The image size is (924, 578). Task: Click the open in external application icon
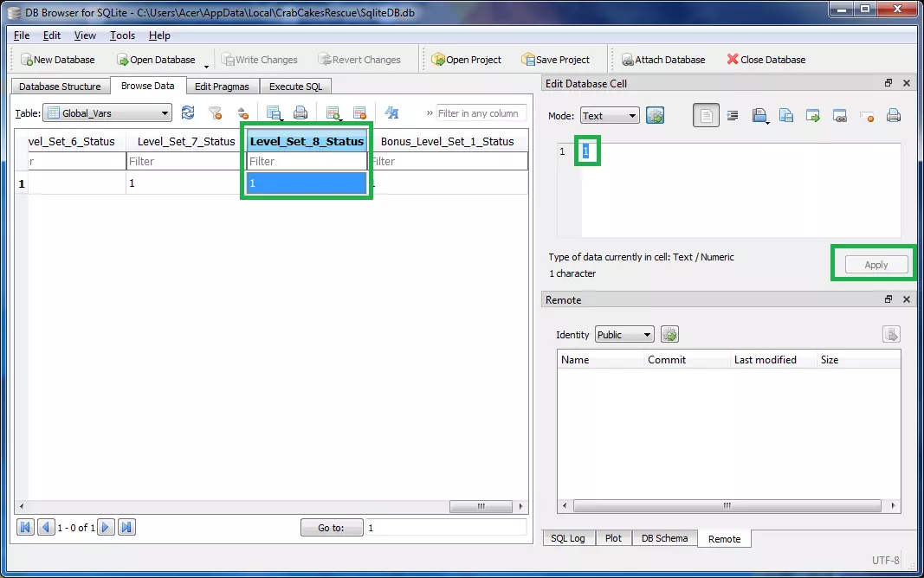click(x=813, y=115)
